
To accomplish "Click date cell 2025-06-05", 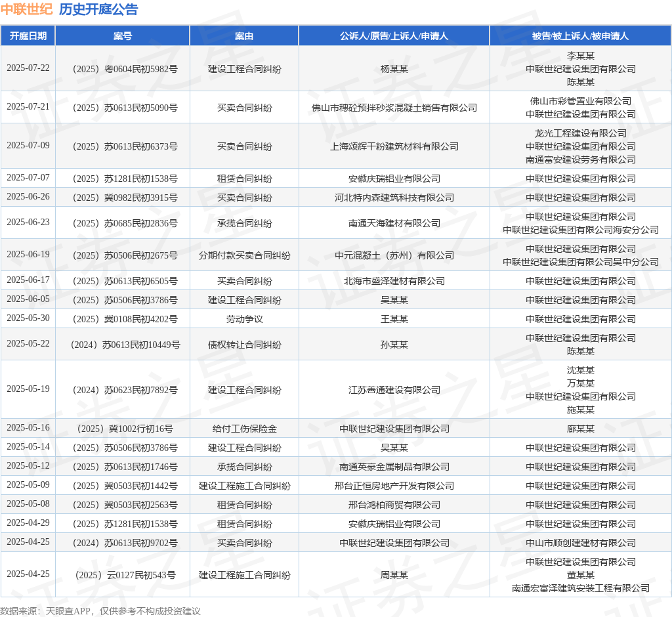I will (28, 299).
